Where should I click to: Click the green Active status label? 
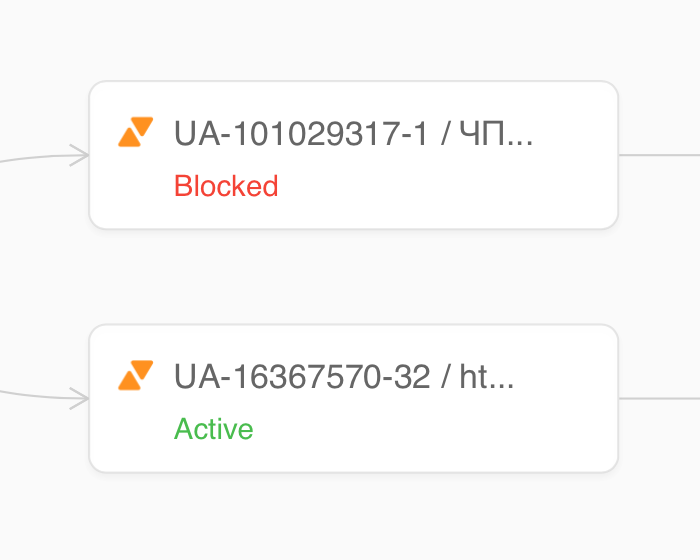(213, 429)
